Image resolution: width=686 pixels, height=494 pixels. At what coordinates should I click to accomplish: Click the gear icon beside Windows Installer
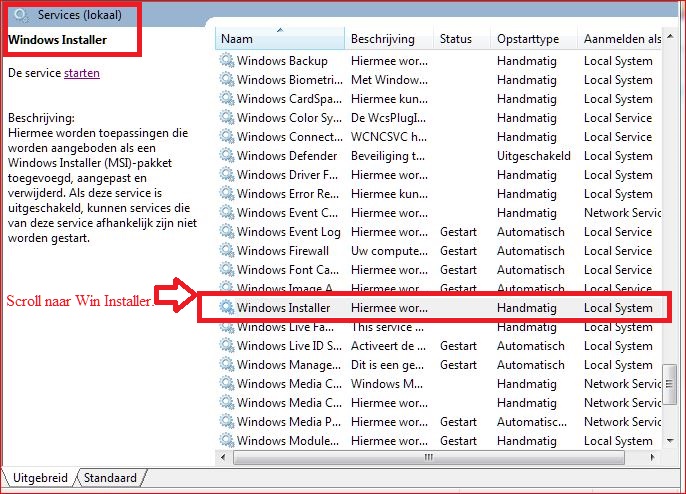click(x=227, y=308)
